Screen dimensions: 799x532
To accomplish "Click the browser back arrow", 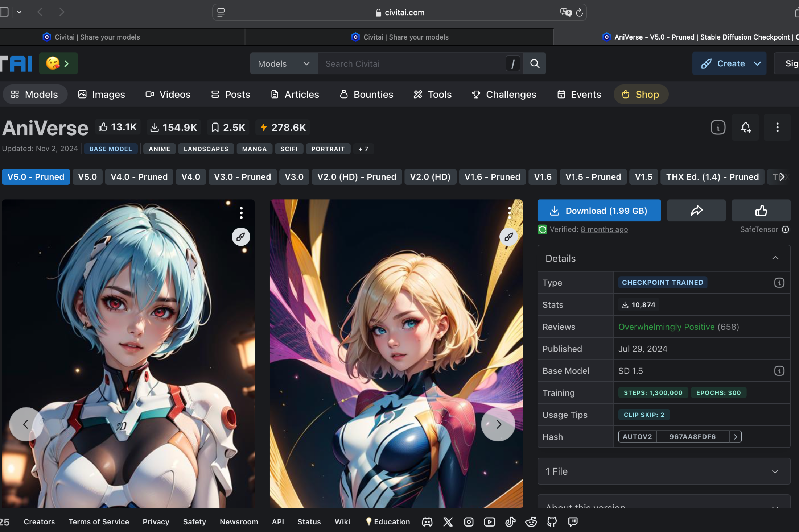I will 40,12.
